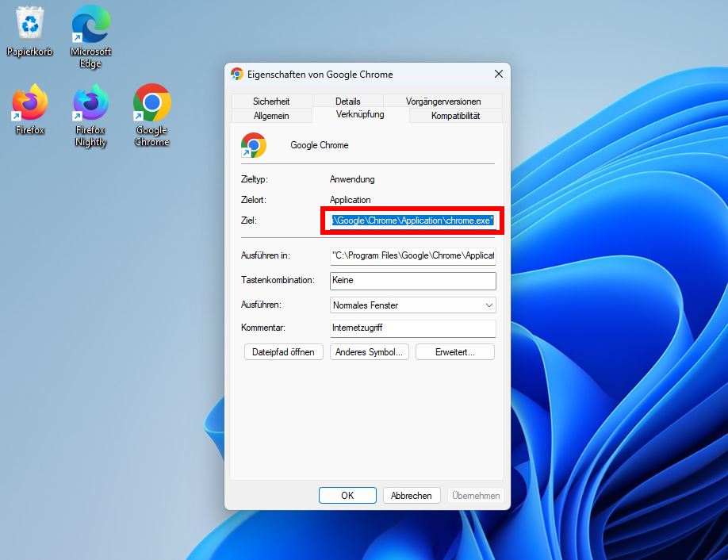Image resolution: width=728 pixels, height=560 pixels.
Task: Select the Kommentar text field
Action: [412, 328]
